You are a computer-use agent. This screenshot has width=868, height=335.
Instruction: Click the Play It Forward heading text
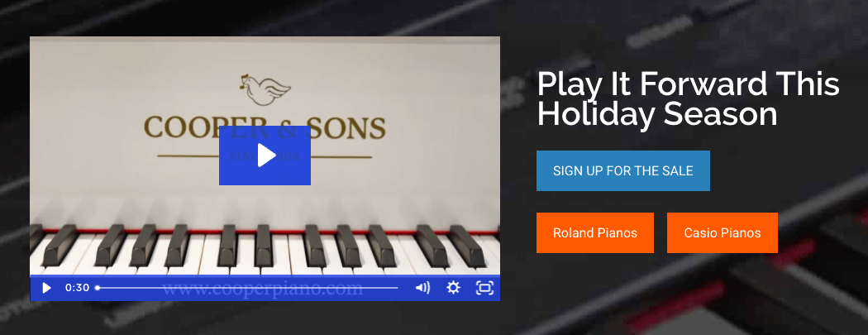tap(688, 99)
